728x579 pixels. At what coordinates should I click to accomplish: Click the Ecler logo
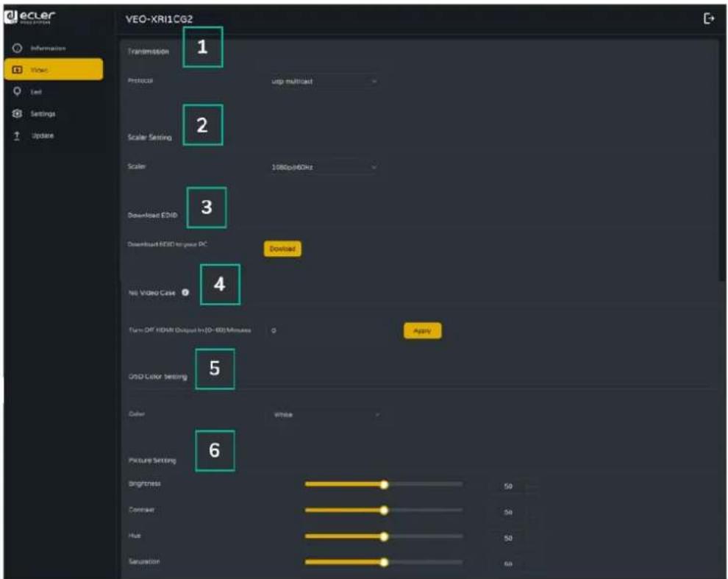coord(29,17)
